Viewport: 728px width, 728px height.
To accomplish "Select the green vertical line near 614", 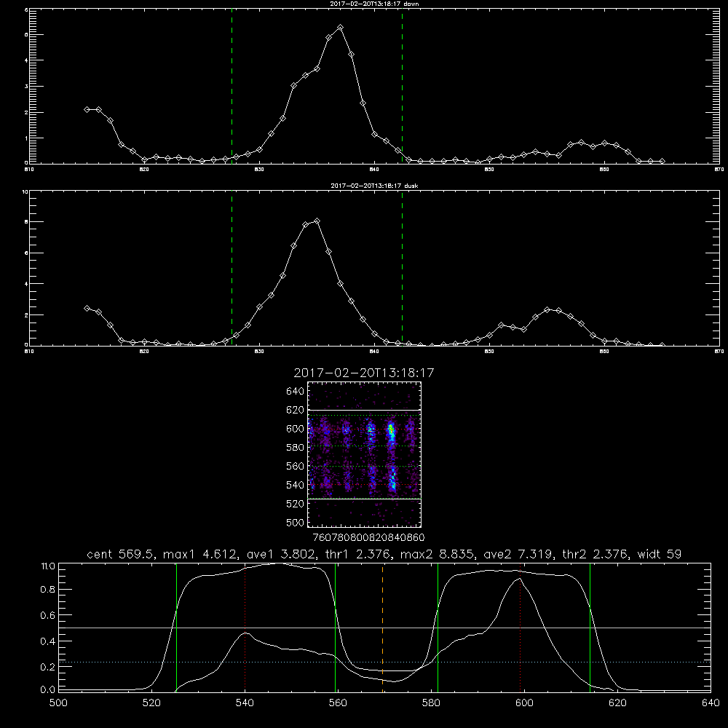I will [590, 628].
